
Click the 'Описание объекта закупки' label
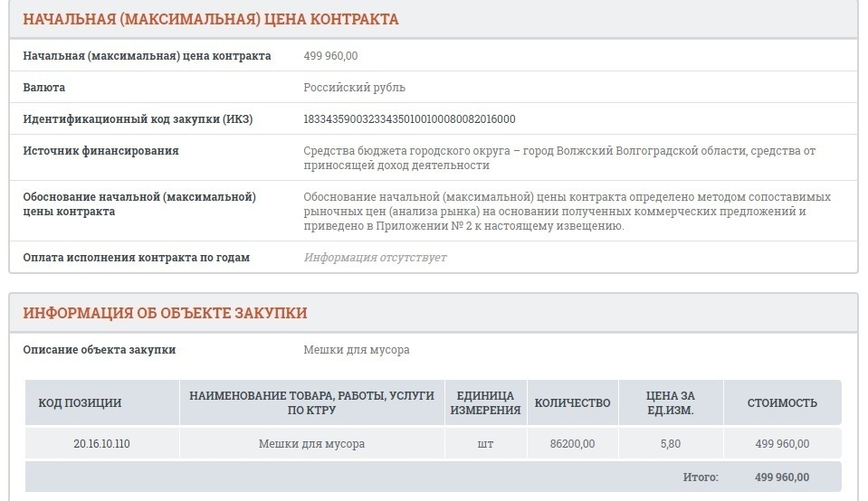100,350
